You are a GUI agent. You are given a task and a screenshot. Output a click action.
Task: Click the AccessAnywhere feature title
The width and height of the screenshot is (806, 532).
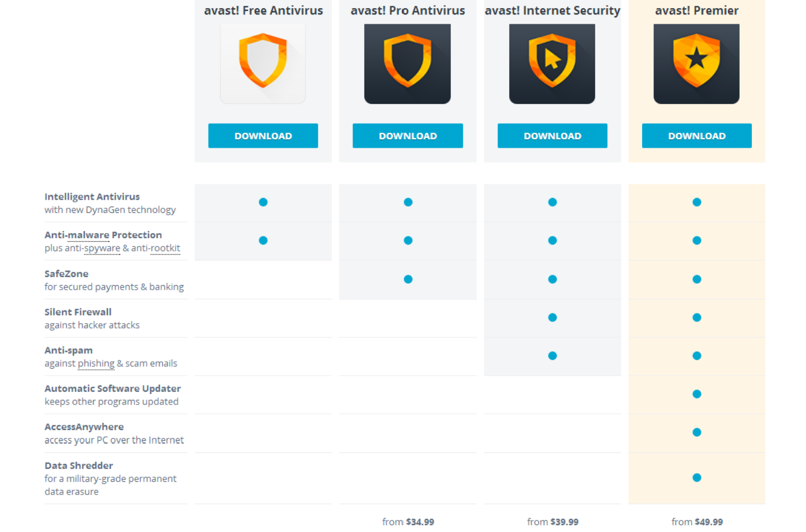pos(84,427)
